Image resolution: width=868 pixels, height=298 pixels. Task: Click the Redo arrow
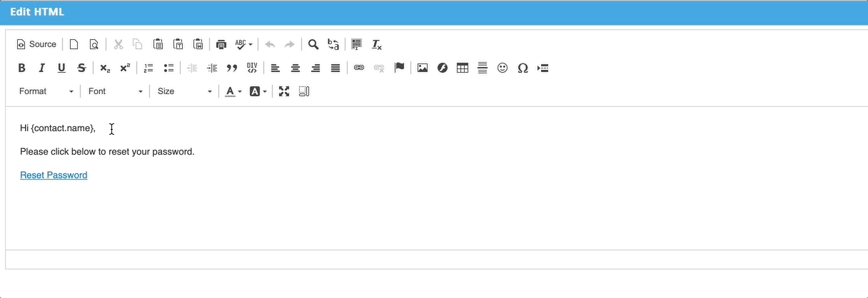pos(290,44)
